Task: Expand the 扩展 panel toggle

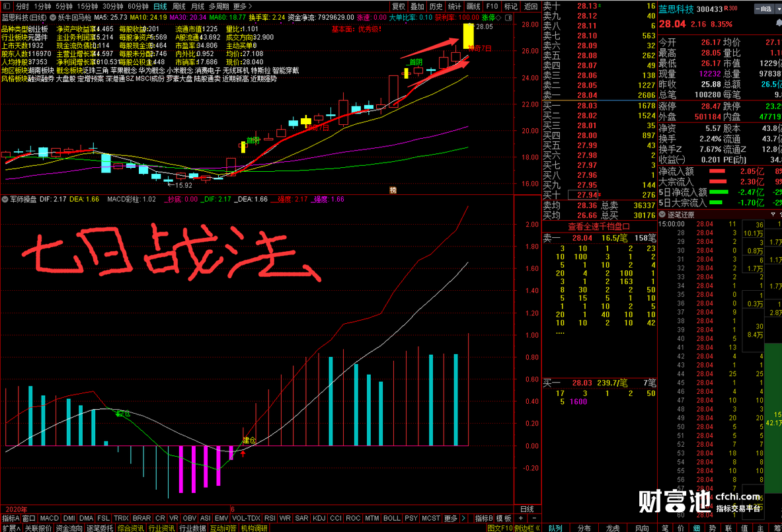Action: (11, 528)
